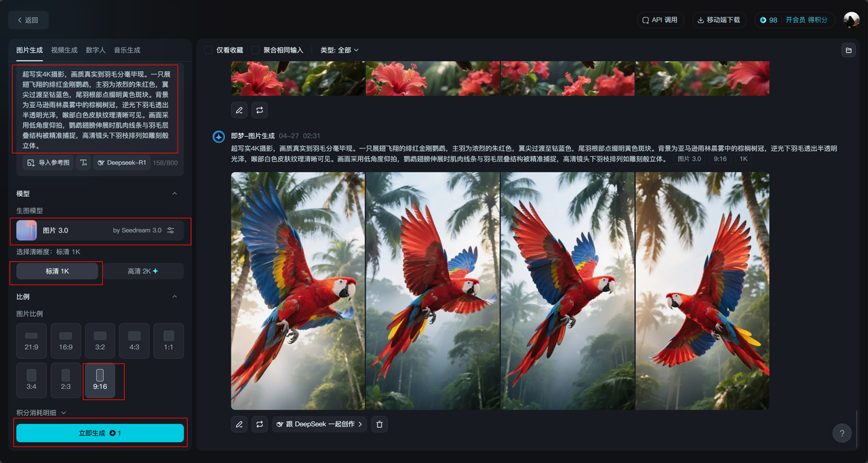Switch to the 视频生成 tab

click(64, 50)
